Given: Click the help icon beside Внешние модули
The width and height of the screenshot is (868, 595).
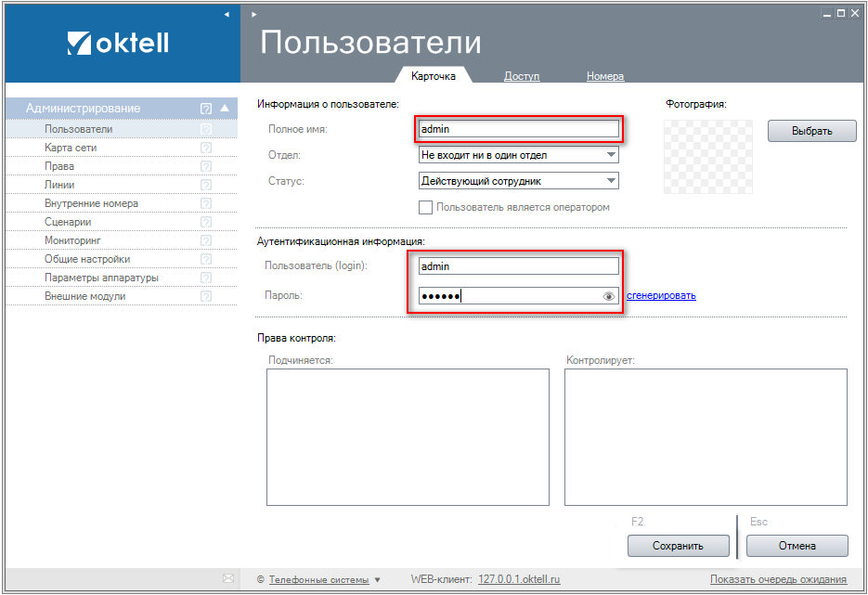Looking at the screenshot, I should (x=206, y=296).
